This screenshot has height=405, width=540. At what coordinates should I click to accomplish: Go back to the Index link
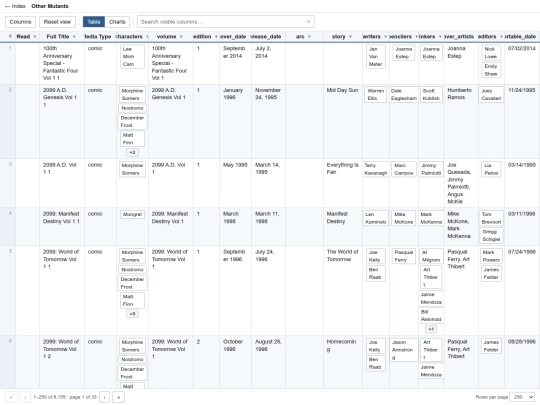[15, 6]
